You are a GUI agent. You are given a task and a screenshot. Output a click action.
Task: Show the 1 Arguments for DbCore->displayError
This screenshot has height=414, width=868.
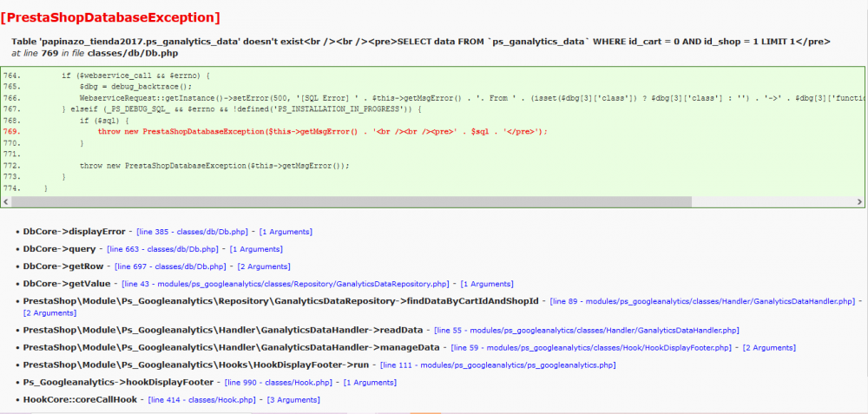(286, 232)
